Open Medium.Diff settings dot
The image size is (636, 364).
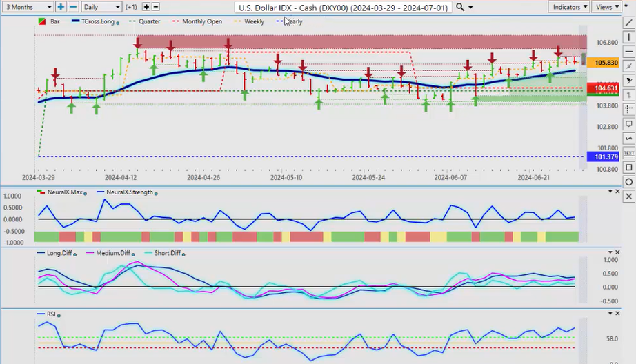[x=133, y=254]
